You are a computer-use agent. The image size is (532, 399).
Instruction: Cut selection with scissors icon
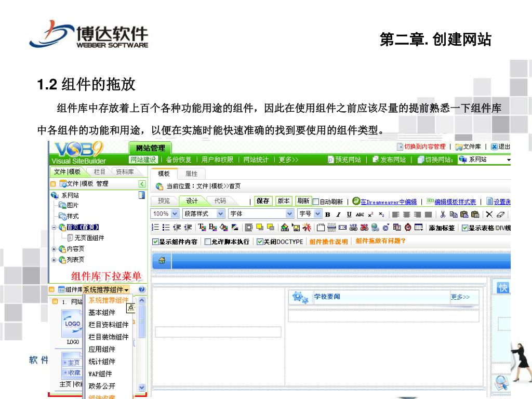pos(443,215)
